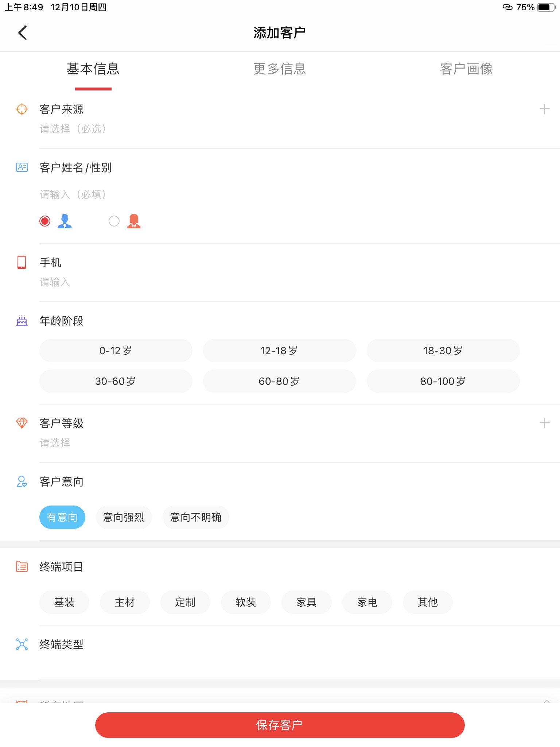Click the terminal type network icon
Image resolution: width=560 pixels, height=747 pixels.
click(22, 644)
